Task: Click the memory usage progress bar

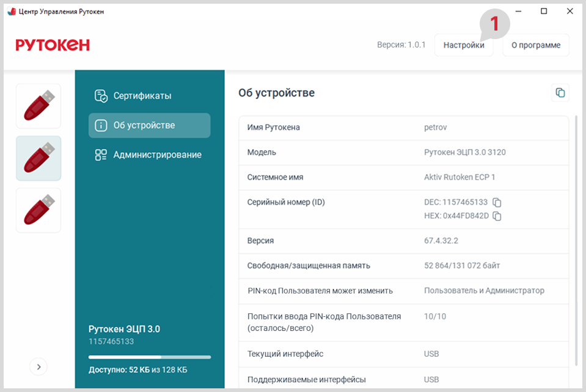Action: coord(149,357)
